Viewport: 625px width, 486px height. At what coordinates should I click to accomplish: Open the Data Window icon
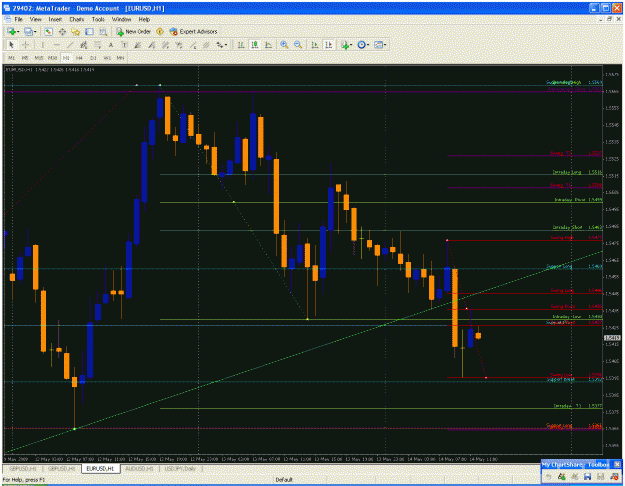point(62,31)
